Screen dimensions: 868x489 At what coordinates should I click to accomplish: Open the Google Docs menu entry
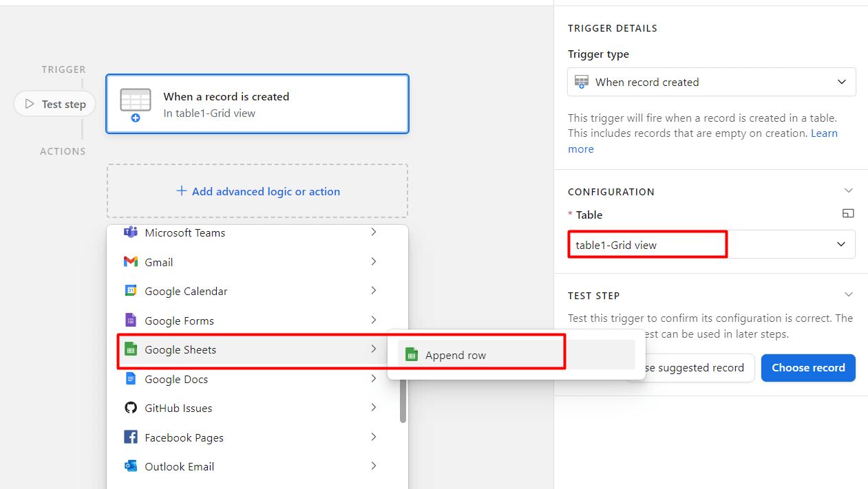(176, 378)
